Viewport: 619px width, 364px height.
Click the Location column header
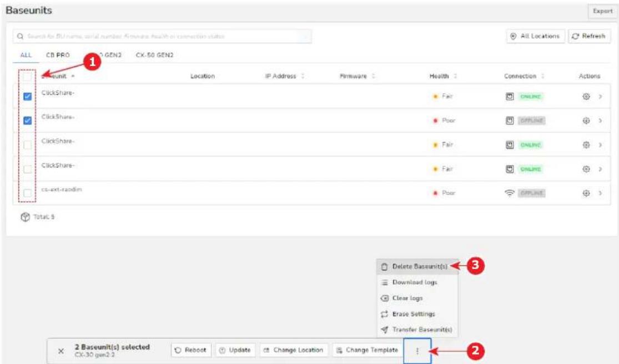pyautogui.click(x=203, y=76)
